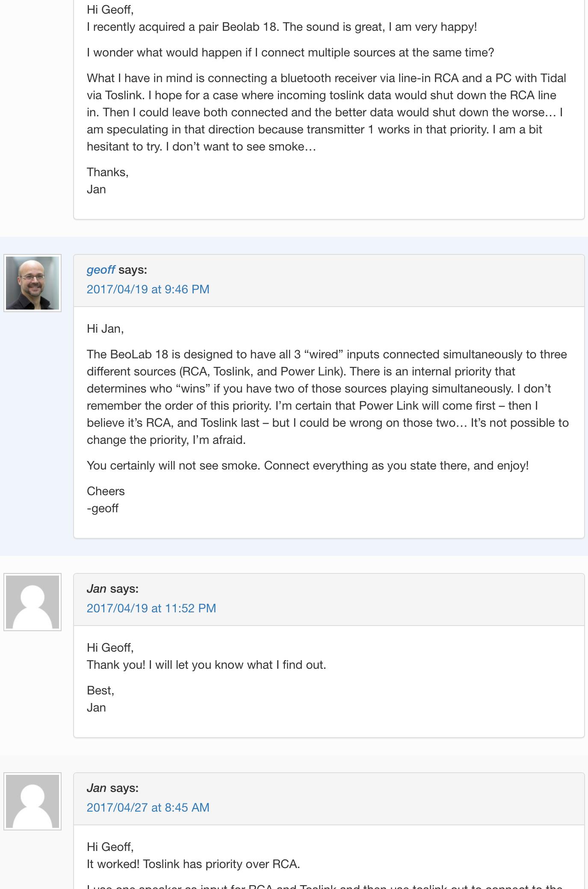
Task: Open the geoff author link
Action: coord(100,270)
